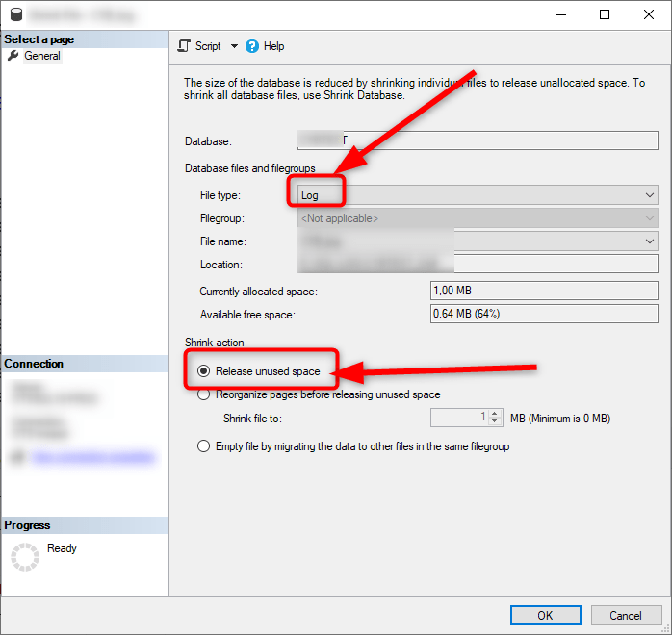Open the disabled Filegroup dropdown
The height and width of the screenshot is (635, 672).
point(650,218)
